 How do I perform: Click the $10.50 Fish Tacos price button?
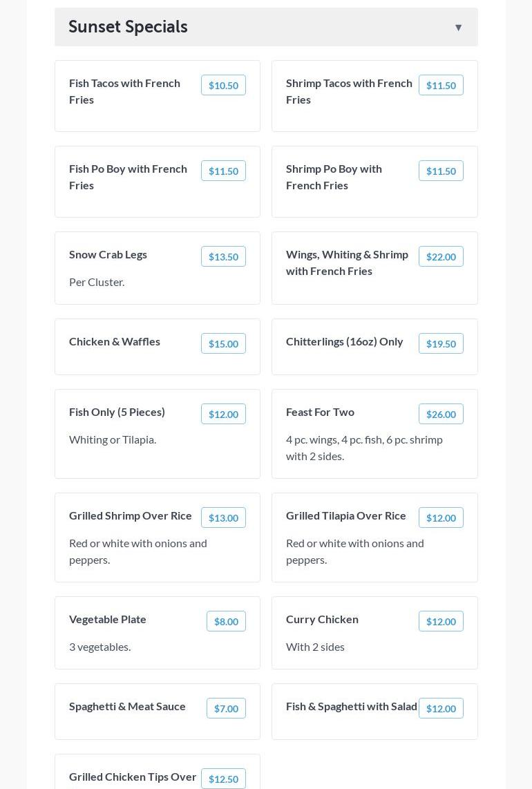[223, 85]
